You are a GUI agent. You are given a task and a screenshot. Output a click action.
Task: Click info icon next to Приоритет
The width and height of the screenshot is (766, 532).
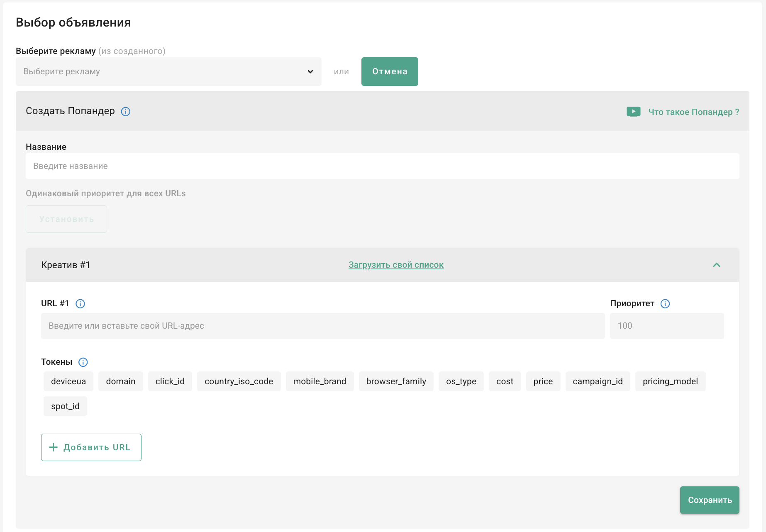click(665, 304)
